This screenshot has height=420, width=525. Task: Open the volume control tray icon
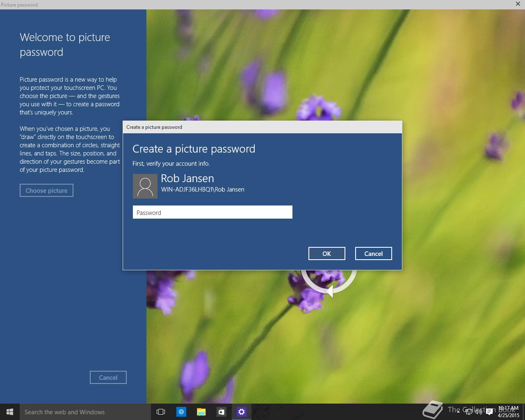(x=479, y=412)
